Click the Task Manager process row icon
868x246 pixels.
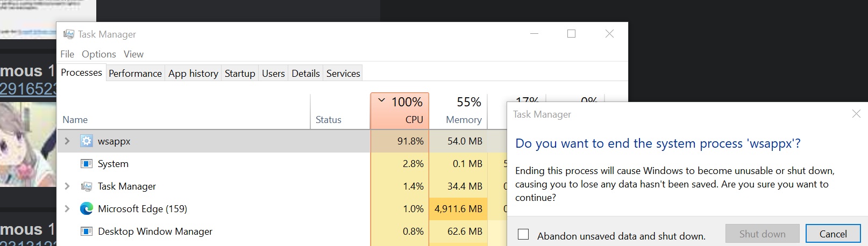86,186
